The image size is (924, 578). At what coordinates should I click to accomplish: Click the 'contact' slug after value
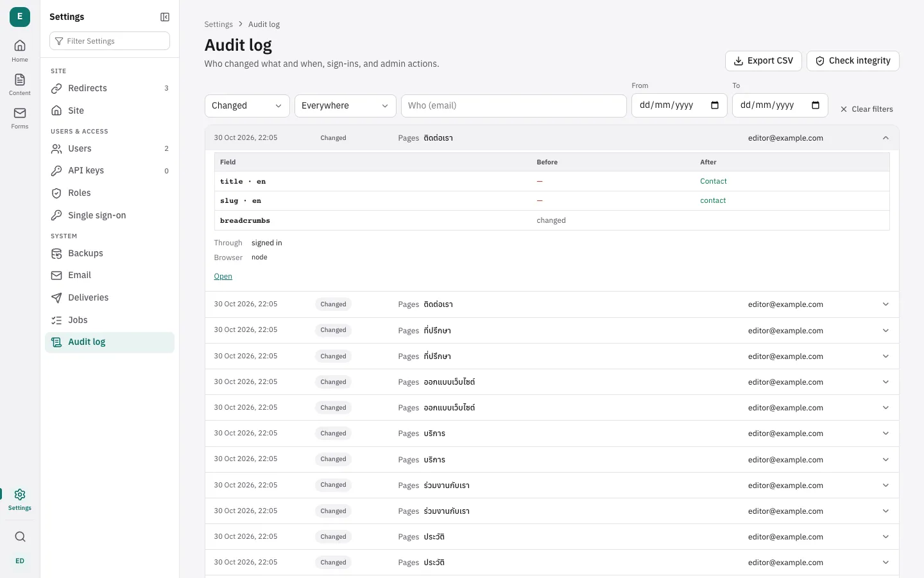[713, 200]
